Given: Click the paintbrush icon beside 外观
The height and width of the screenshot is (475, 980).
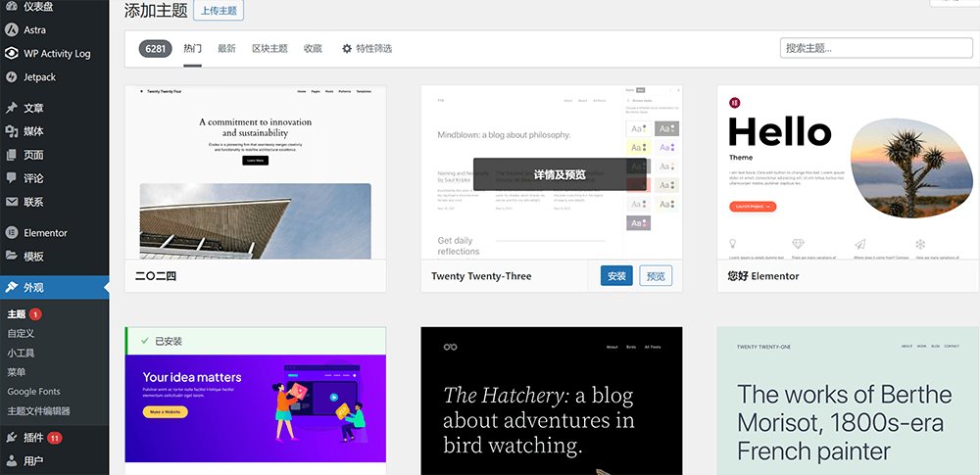Looking at the screenshot, I should [11, 288].
